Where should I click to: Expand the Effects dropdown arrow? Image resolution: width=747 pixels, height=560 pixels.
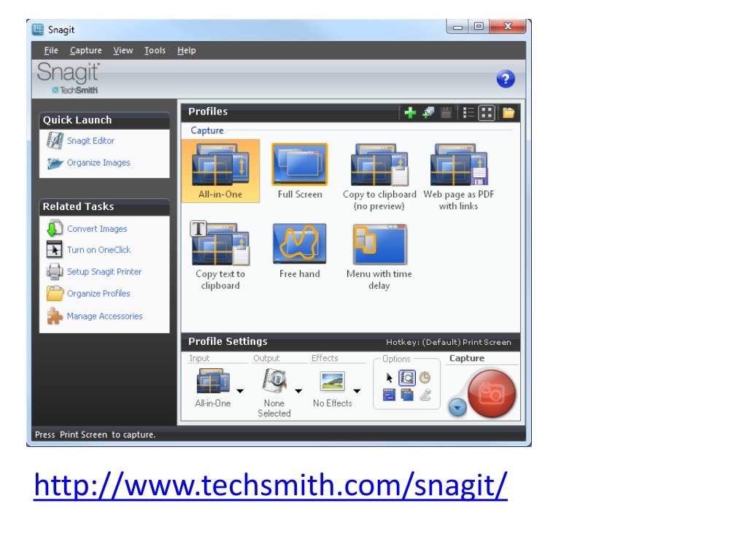(357, 391)
